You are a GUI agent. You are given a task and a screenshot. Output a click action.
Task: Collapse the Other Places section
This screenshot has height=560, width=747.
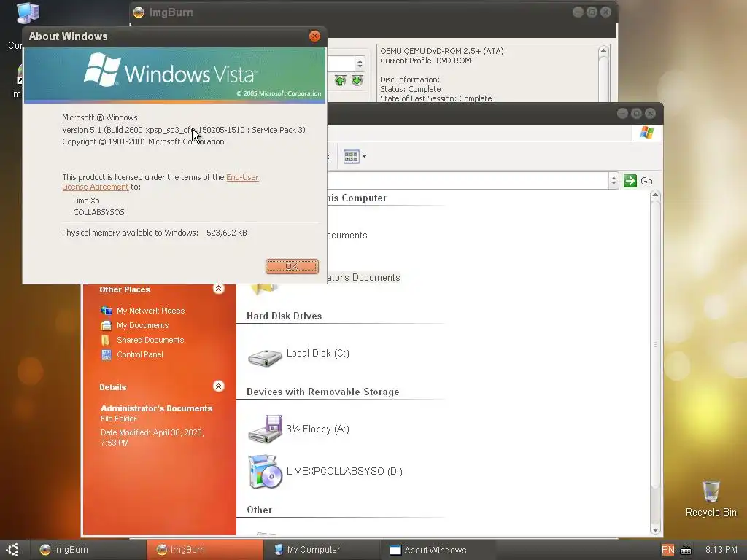point(218,289)
